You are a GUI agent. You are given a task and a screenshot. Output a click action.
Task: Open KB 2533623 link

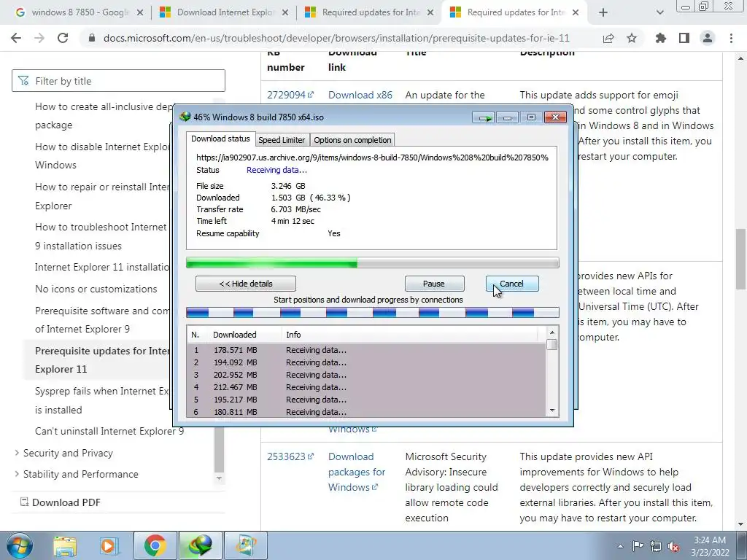click(x=290, y=456)
